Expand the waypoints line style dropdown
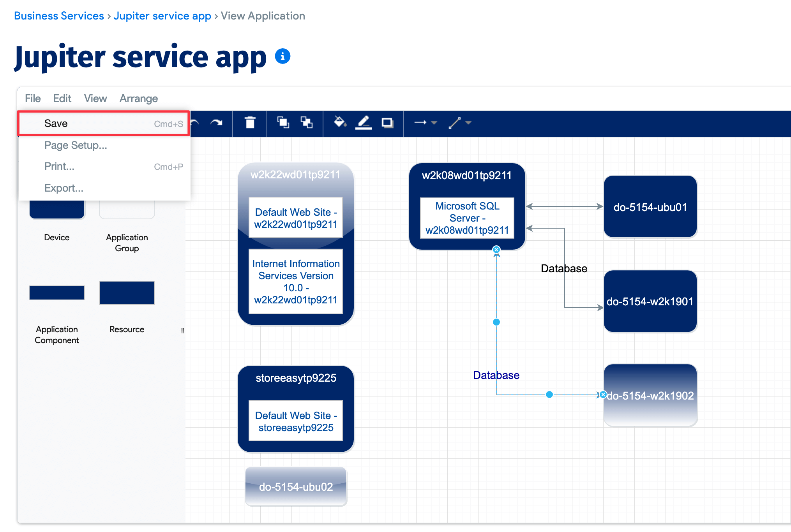The image size is (791, 532). pyautogui.click(x=460, y=123)
